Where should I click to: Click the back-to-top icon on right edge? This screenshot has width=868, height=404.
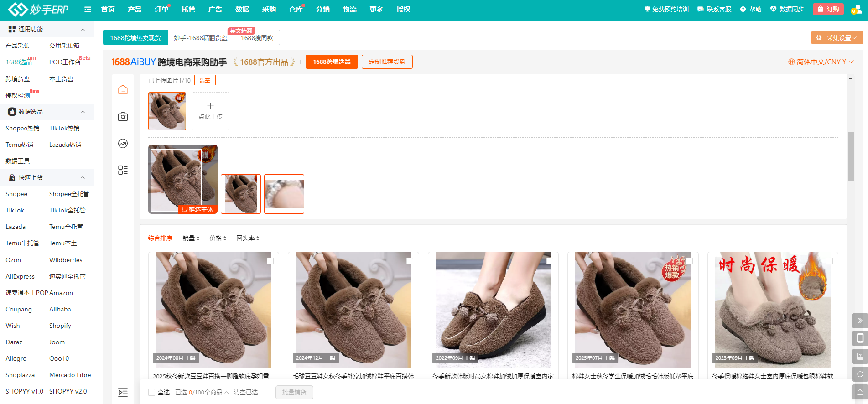[860, 392]
